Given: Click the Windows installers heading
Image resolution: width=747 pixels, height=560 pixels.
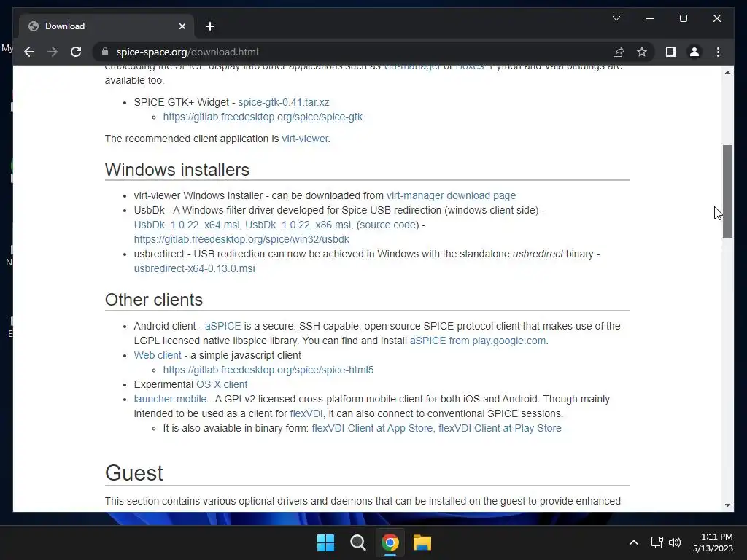Looking at the screenshot, I should coord(177,170).
